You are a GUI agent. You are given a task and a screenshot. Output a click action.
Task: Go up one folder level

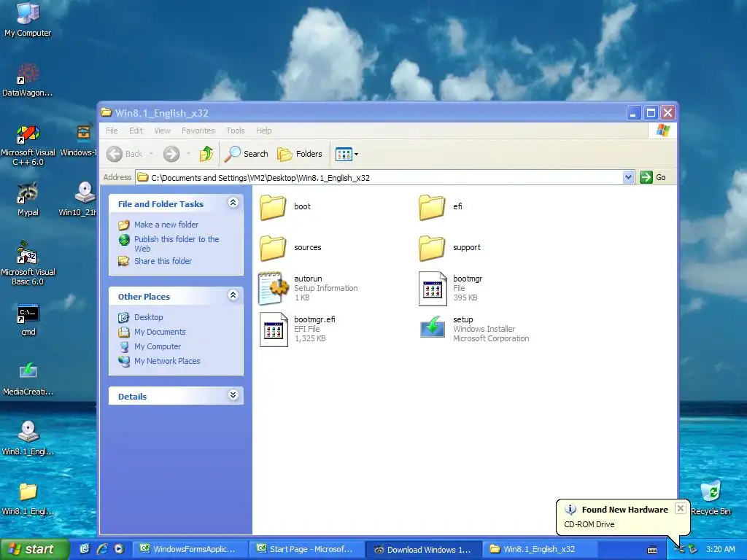point(206,154)
